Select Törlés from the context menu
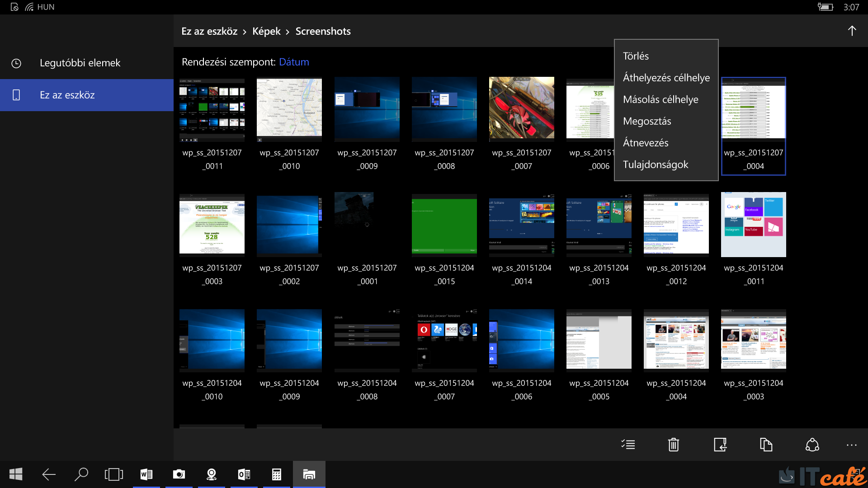This screenshot has height=488, width=868. click(636, 56)
